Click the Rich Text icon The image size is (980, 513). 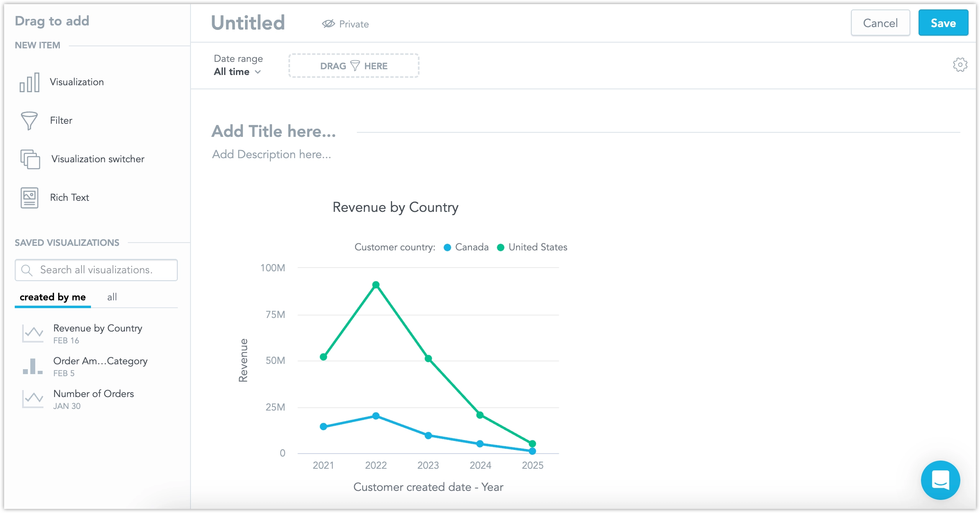(x=29, y=197)
